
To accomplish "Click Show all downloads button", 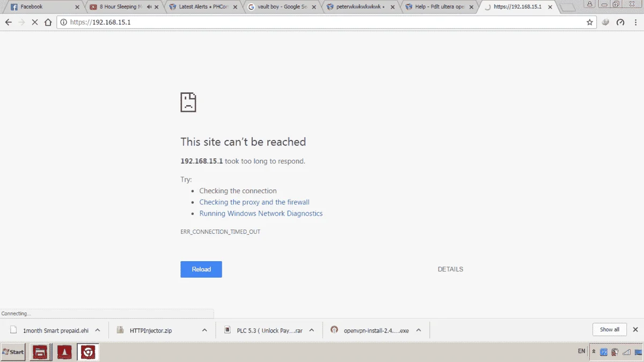I will (610, 329).
